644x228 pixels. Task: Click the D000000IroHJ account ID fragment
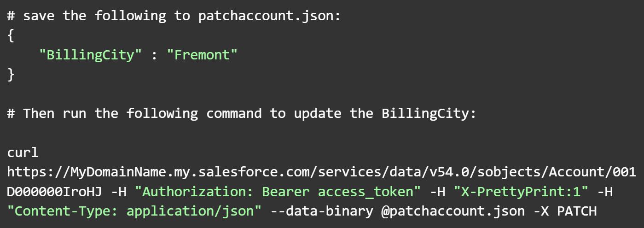(54, 192)
